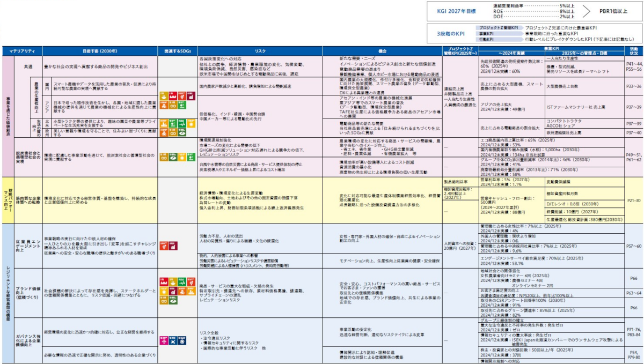Screen dimensions: 644x364
Task: Click the アジア region cell
Action: click(x=47, y=106)
